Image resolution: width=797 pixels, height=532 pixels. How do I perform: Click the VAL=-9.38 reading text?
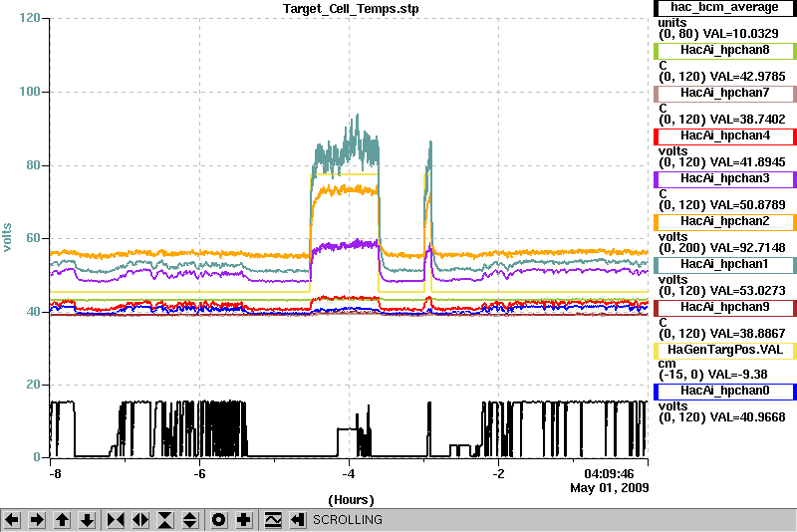pos(737,375)
